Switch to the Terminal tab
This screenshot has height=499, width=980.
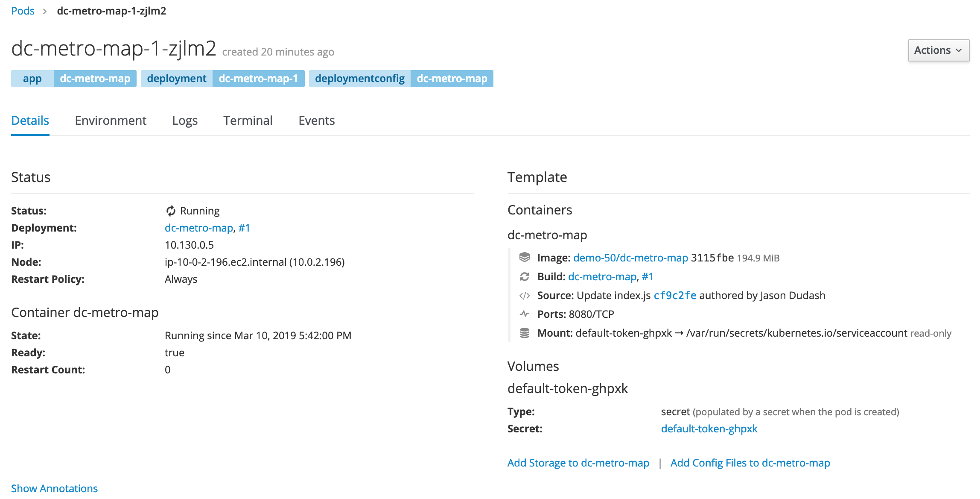[x=248, y=120]
